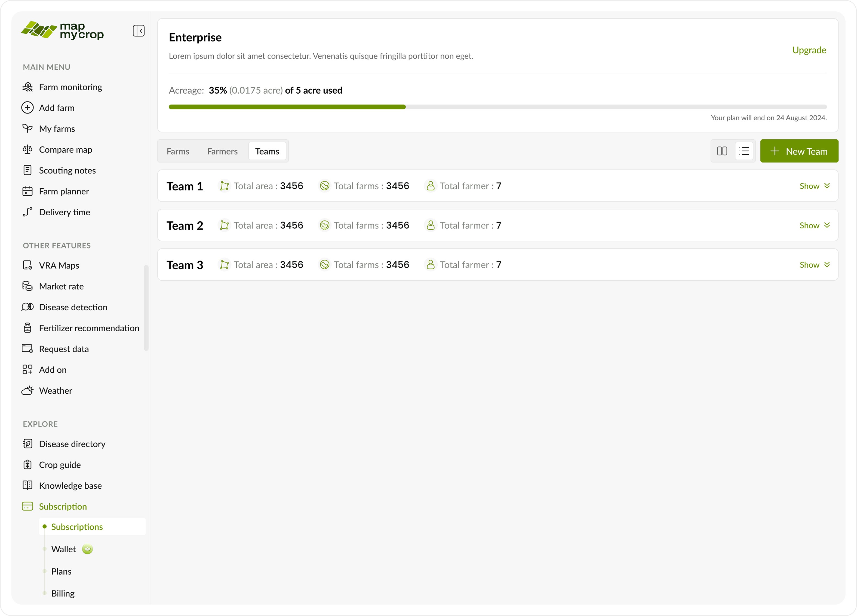The height and width of the screenshot is (616, 857).
Task: Open Farm monitoring icon in sidebar
Action: [27, 87]
